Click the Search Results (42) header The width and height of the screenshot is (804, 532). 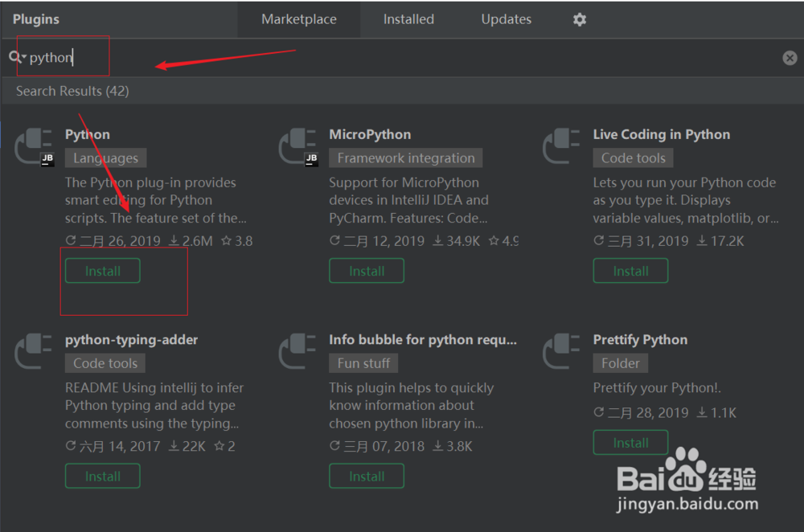tap(72, 92)
